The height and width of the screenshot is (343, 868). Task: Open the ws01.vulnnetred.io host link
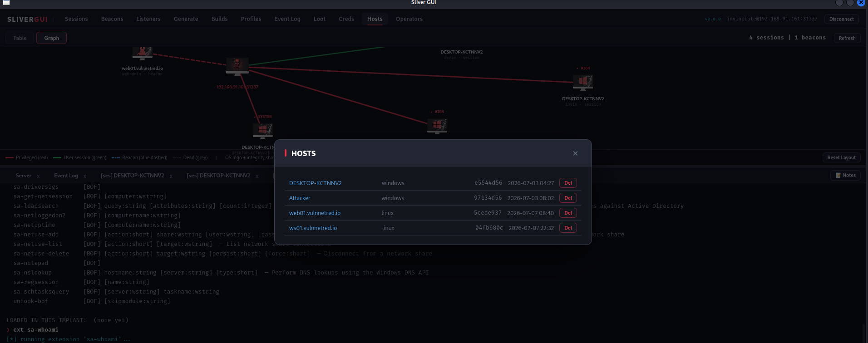pos(313,228)
